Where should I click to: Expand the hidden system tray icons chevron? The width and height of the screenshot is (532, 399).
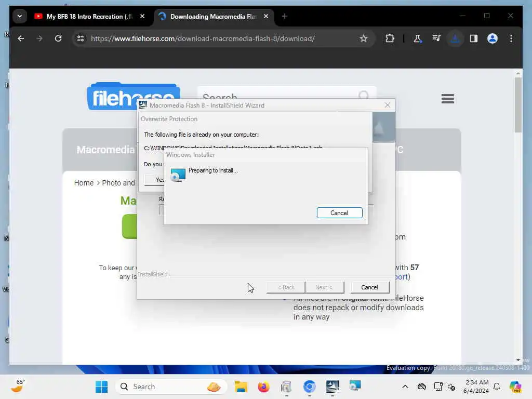click(405, 387)
